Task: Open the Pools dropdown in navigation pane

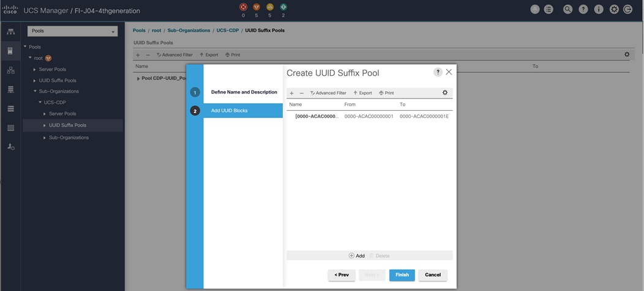Action: pyautogui.click(x=72, y=31)
